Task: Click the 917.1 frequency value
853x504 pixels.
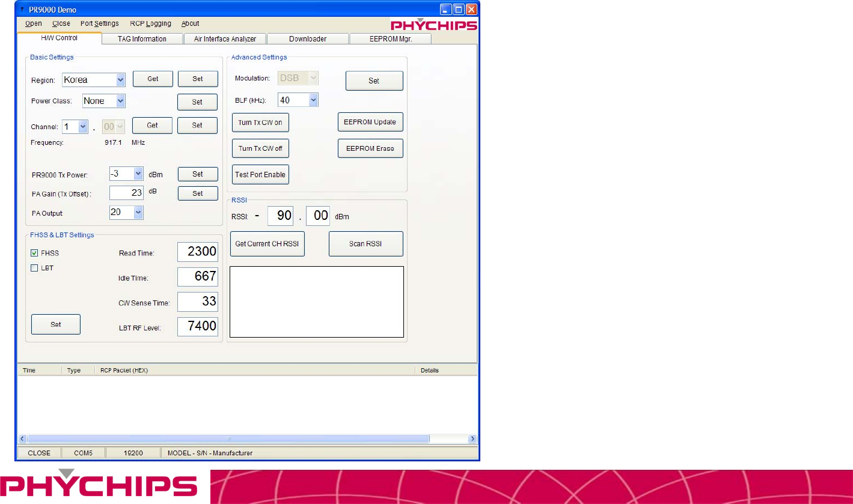Action: 114,143
